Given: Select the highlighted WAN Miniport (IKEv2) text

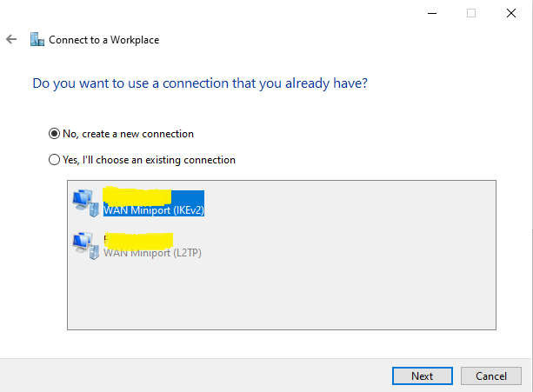Looking at the screenshot, I should [154, 210].
